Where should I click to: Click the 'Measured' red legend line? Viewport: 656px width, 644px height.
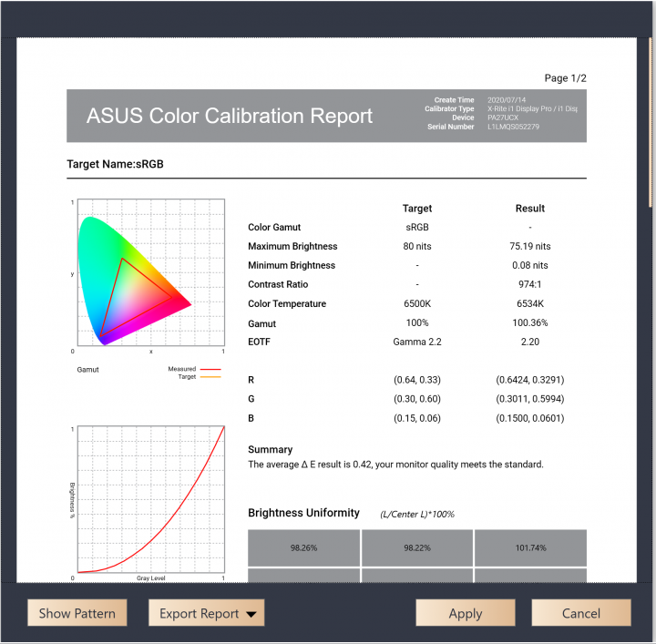point(210,369)
